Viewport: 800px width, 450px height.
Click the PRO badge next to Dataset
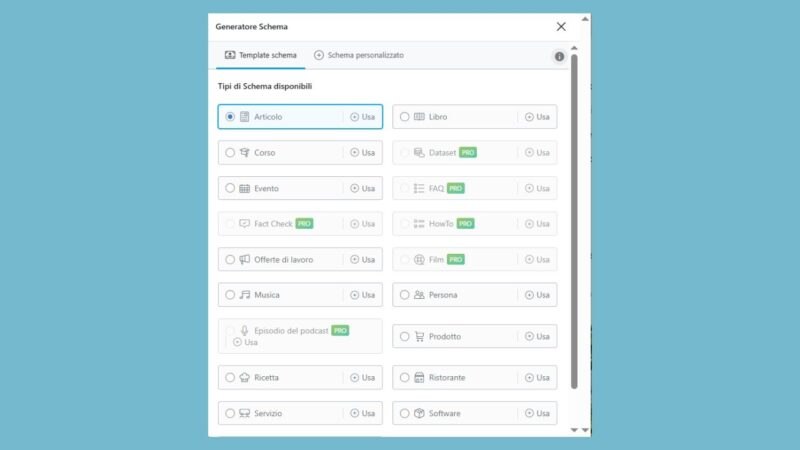tap(468, 153)
